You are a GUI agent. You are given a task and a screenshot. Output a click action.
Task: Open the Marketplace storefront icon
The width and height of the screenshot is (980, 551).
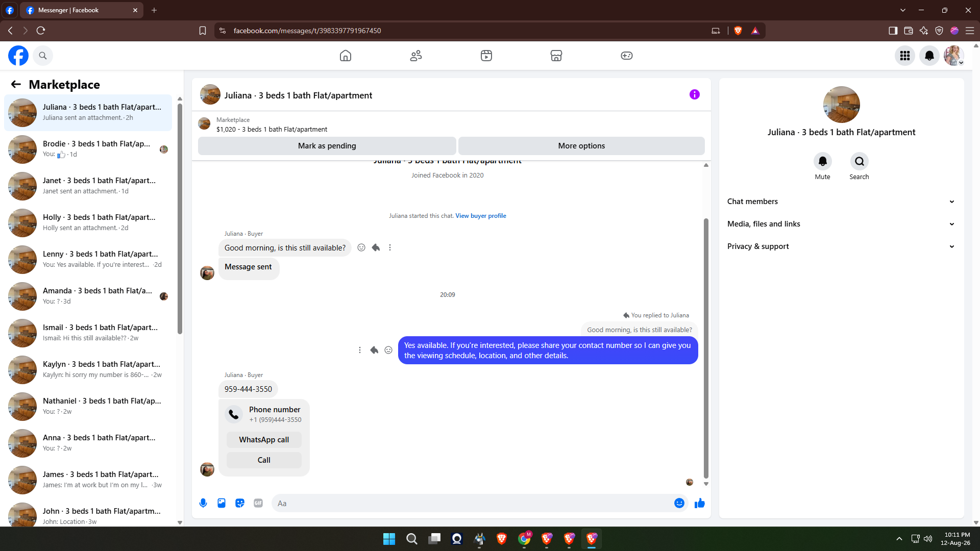tap(556, 56)
